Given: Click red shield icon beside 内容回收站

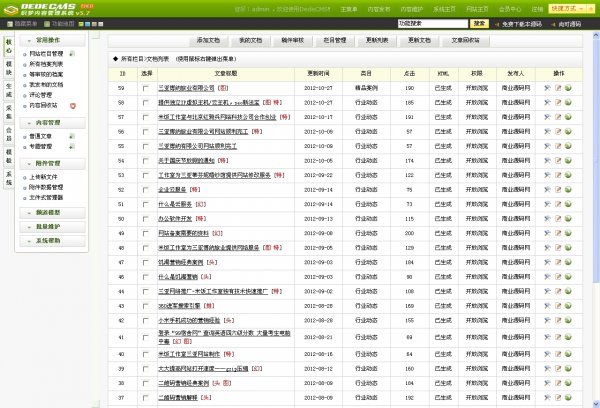Looking at the screenshot, I should [x=73, y=106].
